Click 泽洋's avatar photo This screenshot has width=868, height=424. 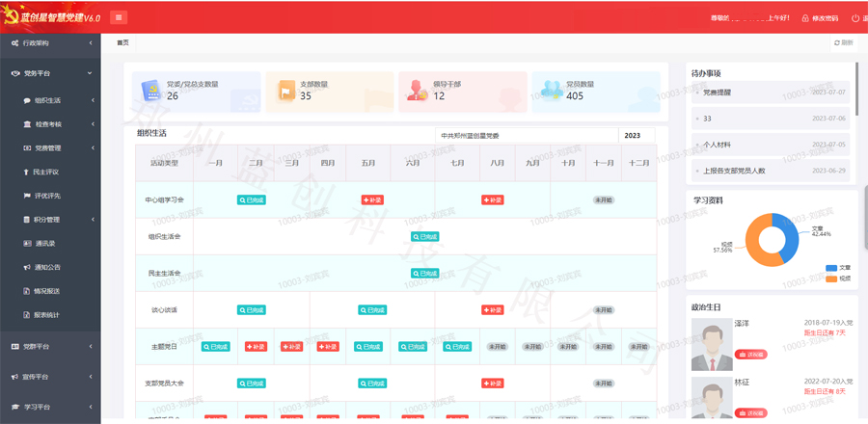712,345
